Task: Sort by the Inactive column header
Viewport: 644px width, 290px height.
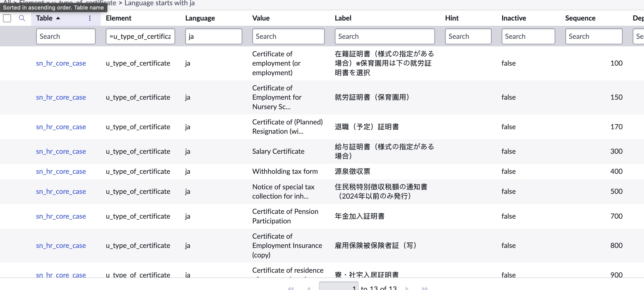Action: [513, 18]
